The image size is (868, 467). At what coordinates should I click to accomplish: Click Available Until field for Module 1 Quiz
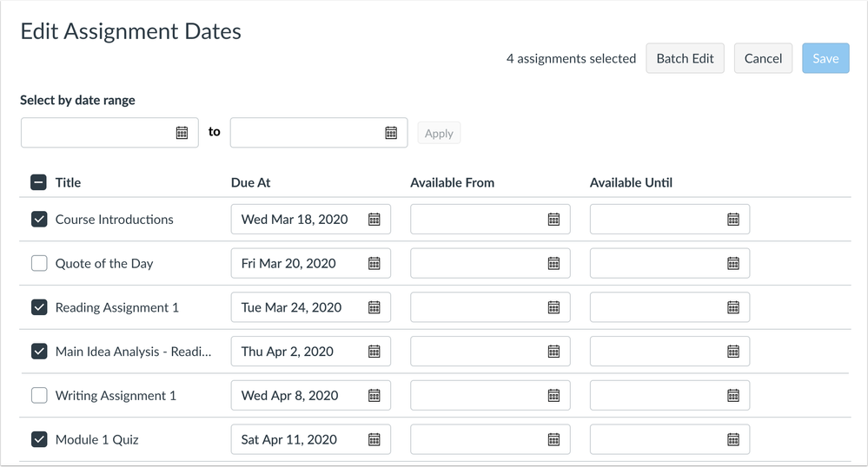[669, 439]
